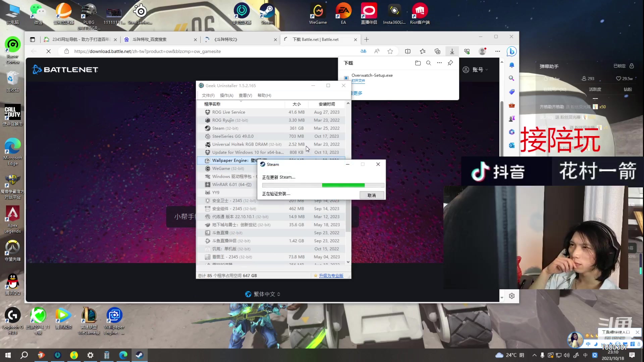Viewport: 644px width, 362px height.
Task: Click 升级为专业版 upgrade link
Action: click(x=331, y=276)
